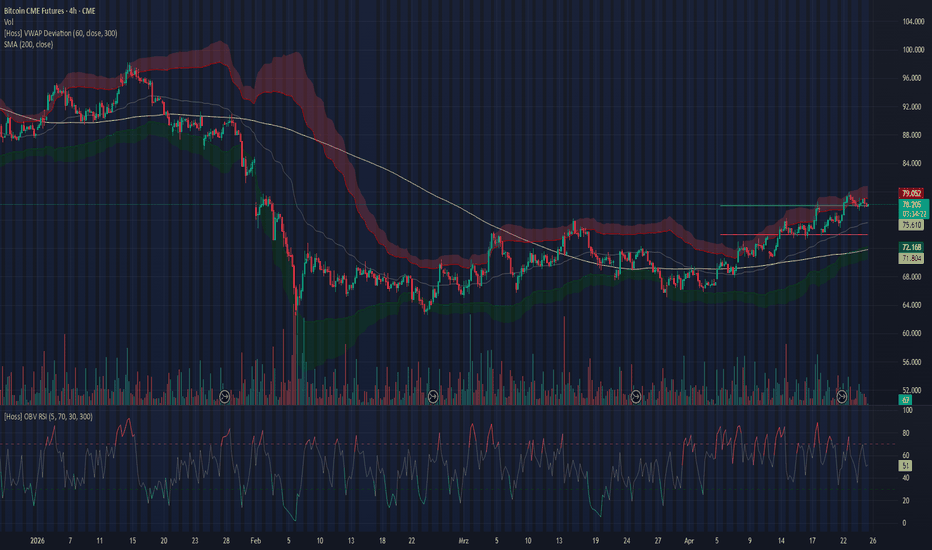Click the 100.000 price axis label
The width and height of the screenshot is (932, 550).
point(913,50)
